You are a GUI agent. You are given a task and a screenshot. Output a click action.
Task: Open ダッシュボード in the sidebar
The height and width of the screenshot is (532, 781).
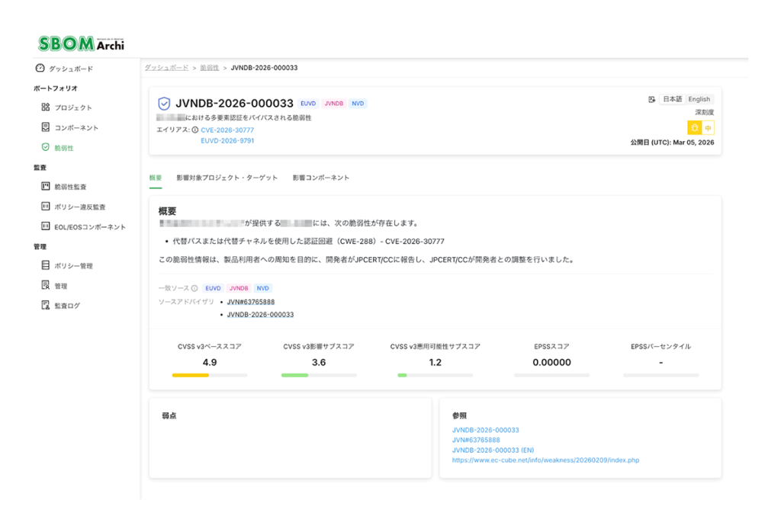(71, 69)
